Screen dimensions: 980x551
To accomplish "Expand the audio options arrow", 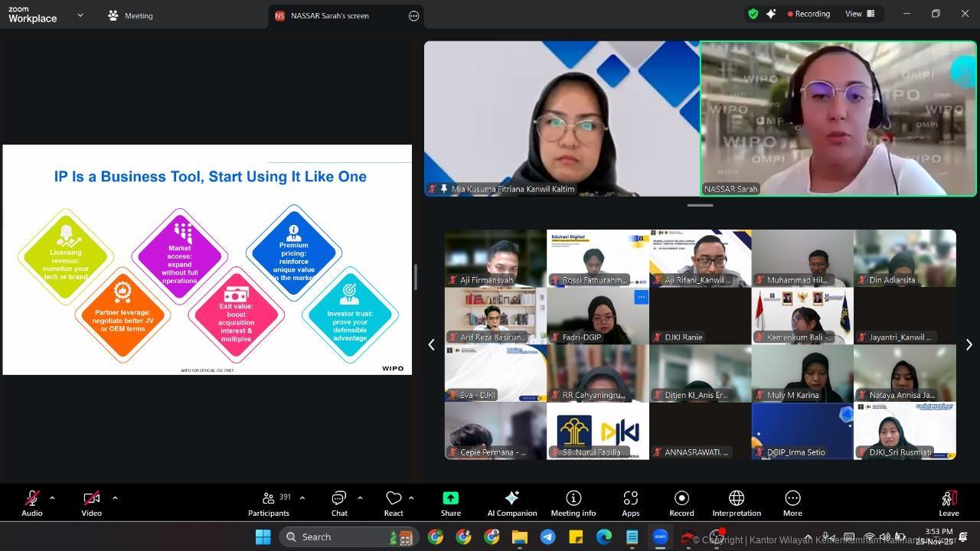I will 52,498.
